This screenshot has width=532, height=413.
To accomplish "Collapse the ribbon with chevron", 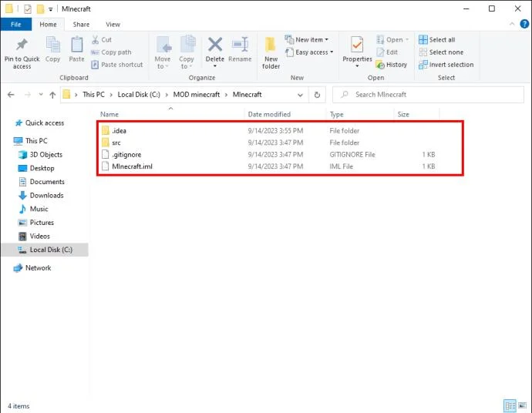I will [512, 24].
